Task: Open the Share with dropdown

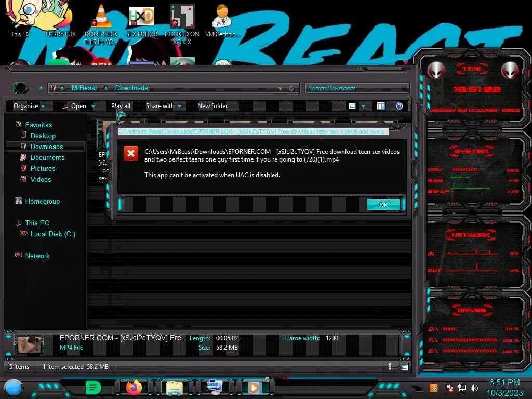Action: click(164, 106)
